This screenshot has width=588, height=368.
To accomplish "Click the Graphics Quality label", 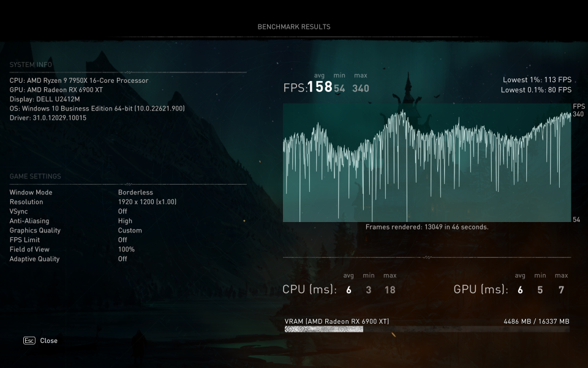I will (35, 230).
